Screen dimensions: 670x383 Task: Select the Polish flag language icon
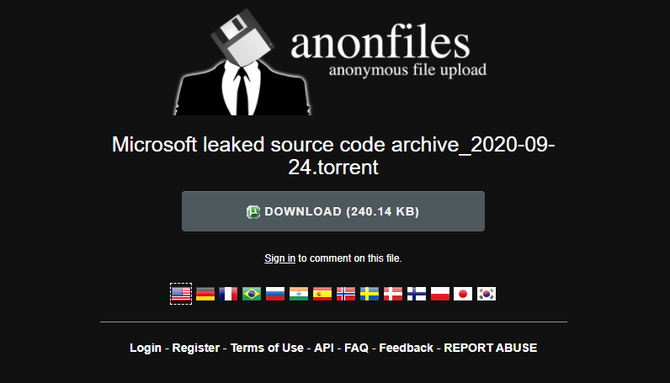[440, 294]
